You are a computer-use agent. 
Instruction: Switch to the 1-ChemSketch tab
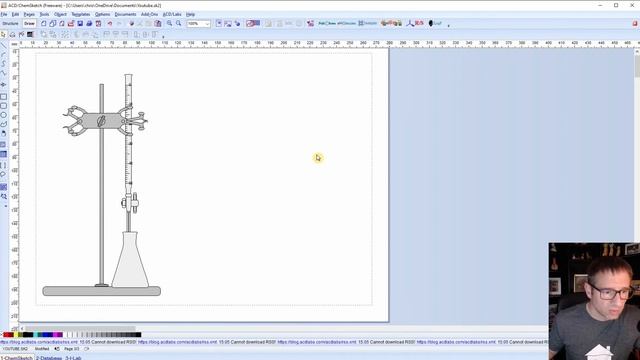click(16, 358)
